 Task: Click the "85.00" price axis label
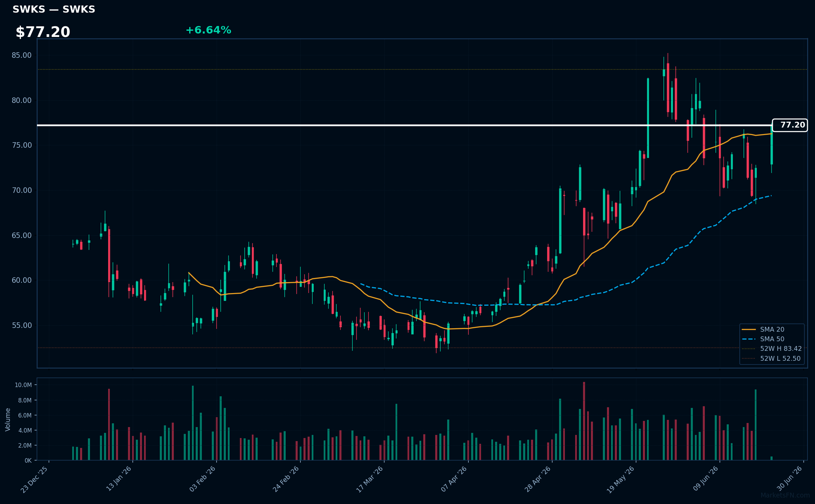[22, 55]
